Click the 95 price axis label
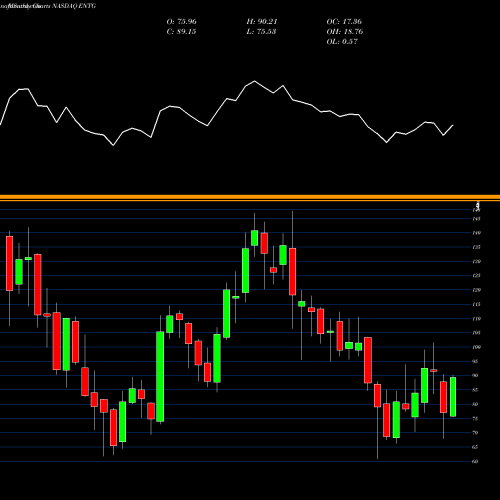The image size is (500, 500). click(x=475, y=361)
